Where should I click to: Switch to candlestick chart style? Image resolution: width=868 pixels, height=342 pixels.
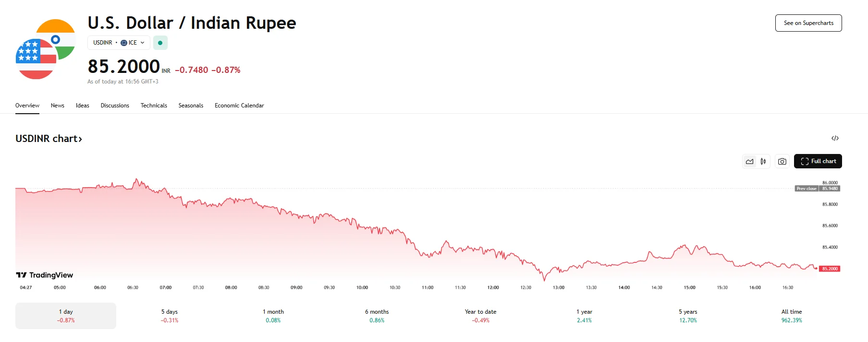[x=763, y=162]
